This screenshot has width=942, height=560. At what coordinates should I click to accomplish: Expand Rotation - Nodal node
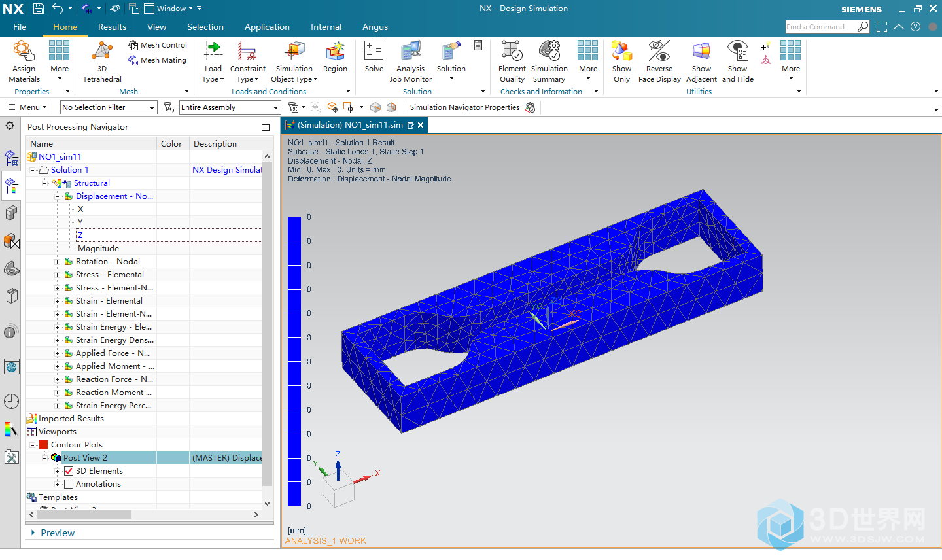tap(57, 262)
